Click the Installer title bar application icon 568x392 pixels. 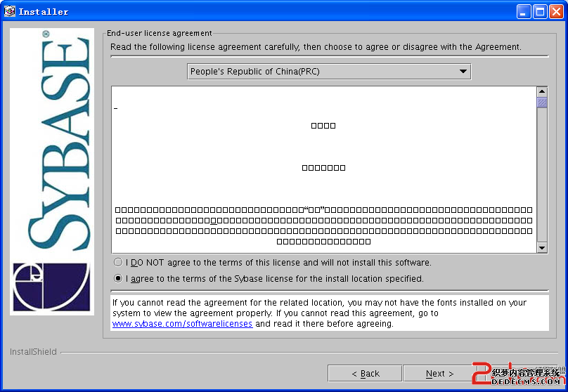(10, 11)
